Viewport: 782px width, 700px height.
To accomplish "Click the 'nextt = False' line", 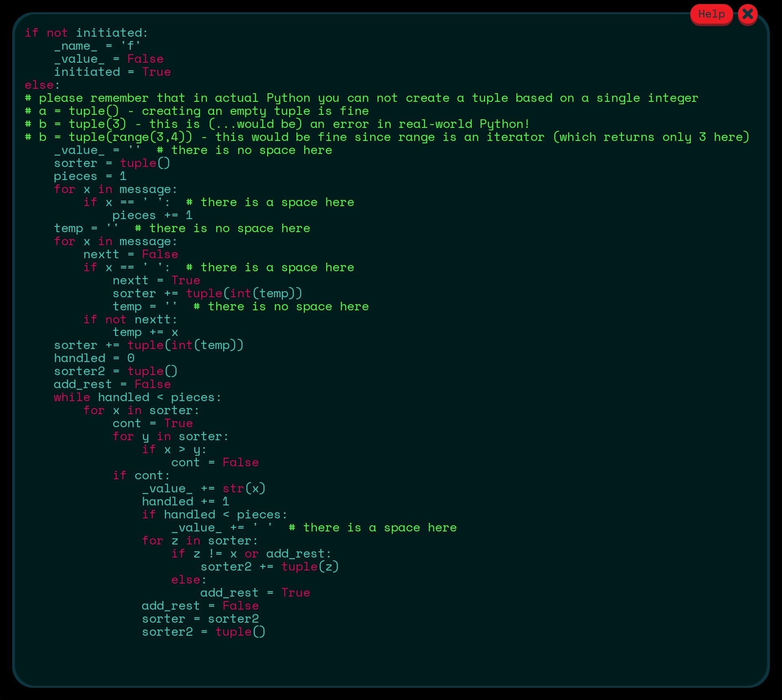I will pos(130,255).
